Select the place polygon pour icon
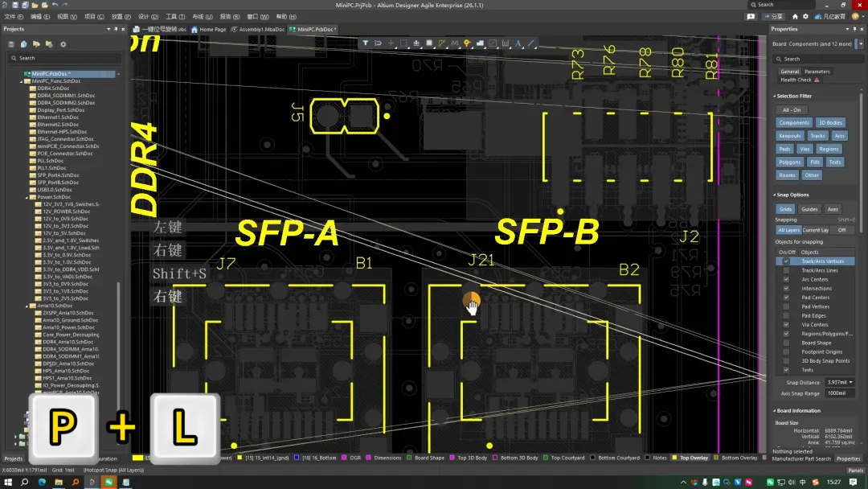The image size is (868, 489). pos(480,43)
